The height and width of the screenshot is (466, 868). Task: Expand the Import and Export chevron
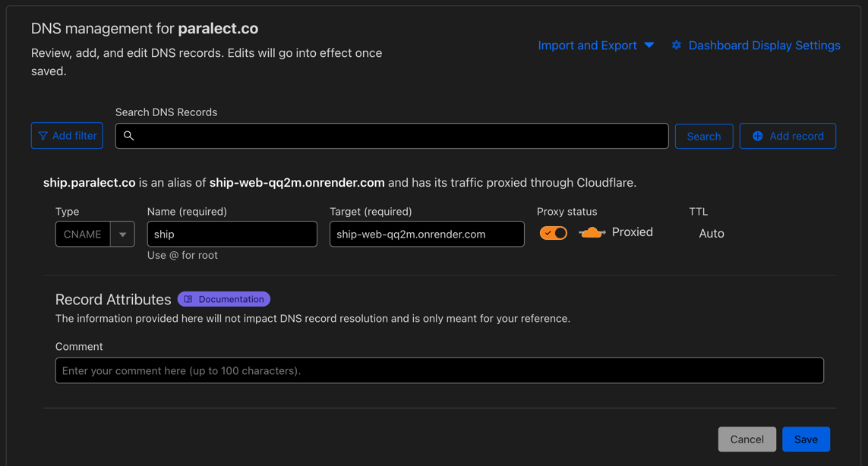(649, 45)
